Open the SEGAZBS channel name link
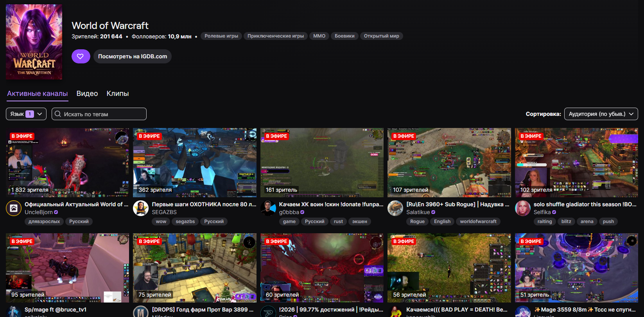The width and height of the screenshot is (644, 317). (164, 212)
